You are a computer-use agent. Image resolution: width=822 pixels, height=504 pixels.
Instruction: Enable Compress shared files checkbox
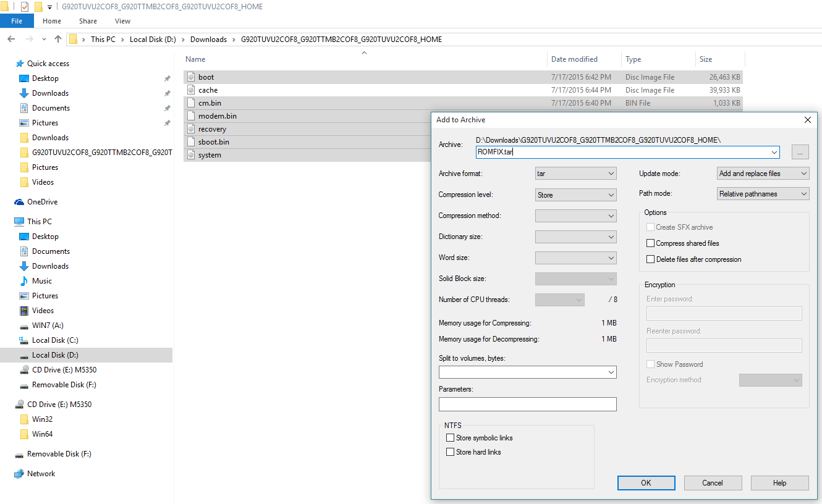coord(650,243)
